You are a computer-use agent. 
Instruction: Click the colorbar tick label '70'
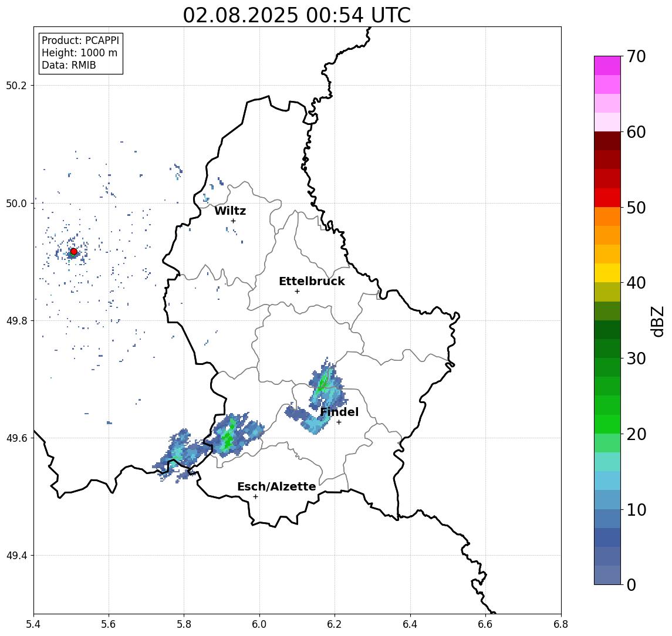[x=636, y=56]
